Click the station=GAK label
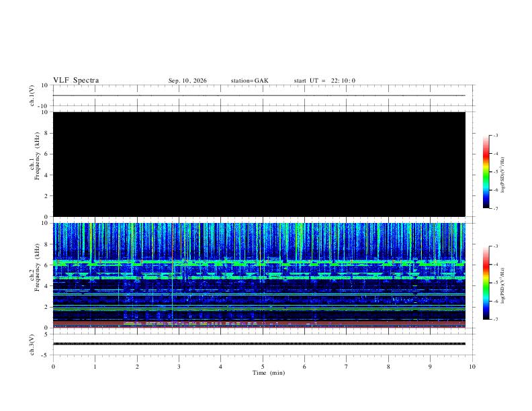The image size is (532, 411). tap(249, 81)
